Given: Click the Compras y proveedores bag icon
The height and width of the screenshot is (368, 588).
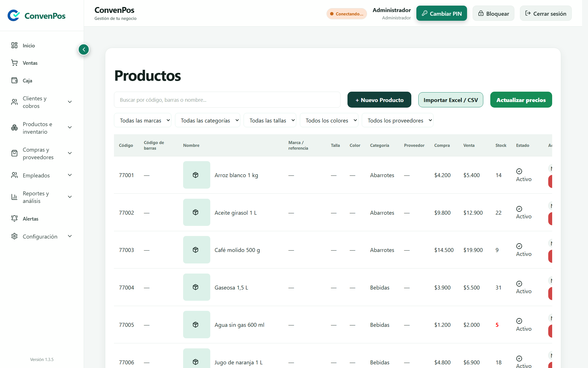Looking at the screenshot, I should [14, 153].
